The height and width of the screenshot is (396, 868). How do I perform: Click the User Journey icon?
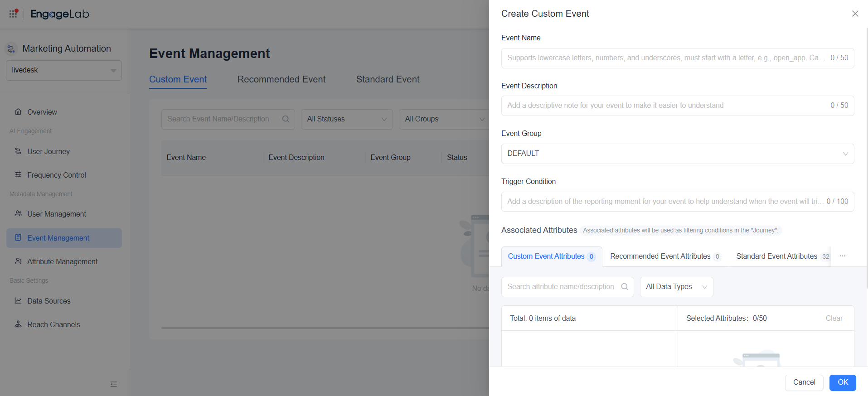click(18, 151)
